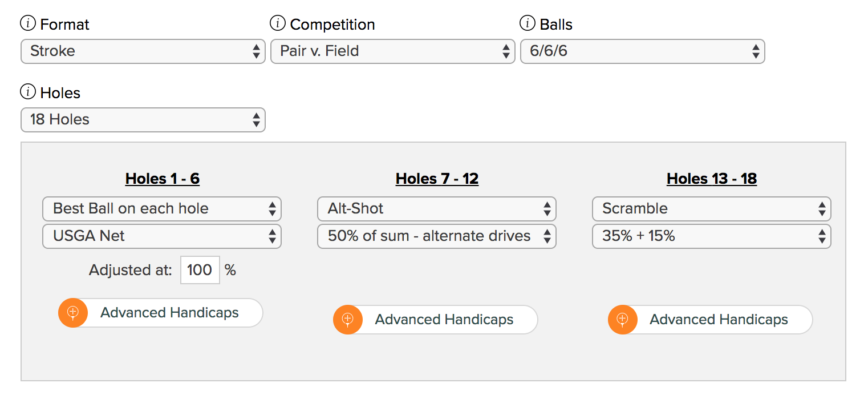Open the Competition dropdown showing Pair v. Field
This screenshot has height=395, width=868.
click(x=392, y=51)
